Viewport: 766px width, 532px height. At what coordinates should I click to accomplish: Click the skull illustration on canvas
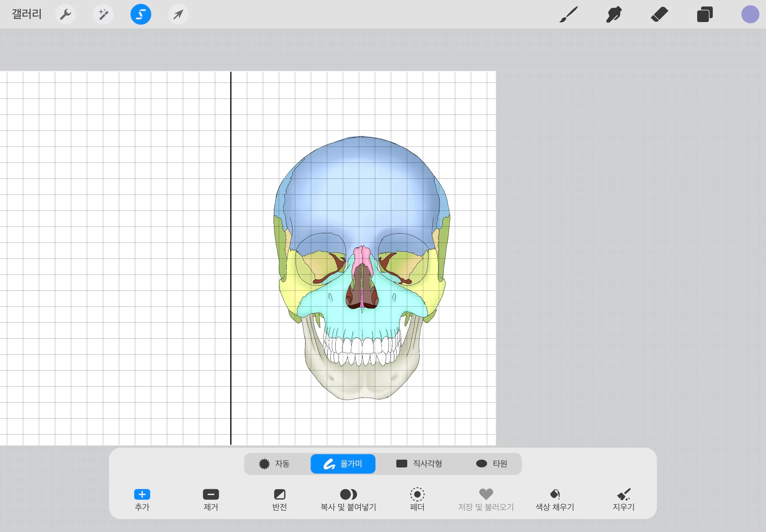[362, 268]
